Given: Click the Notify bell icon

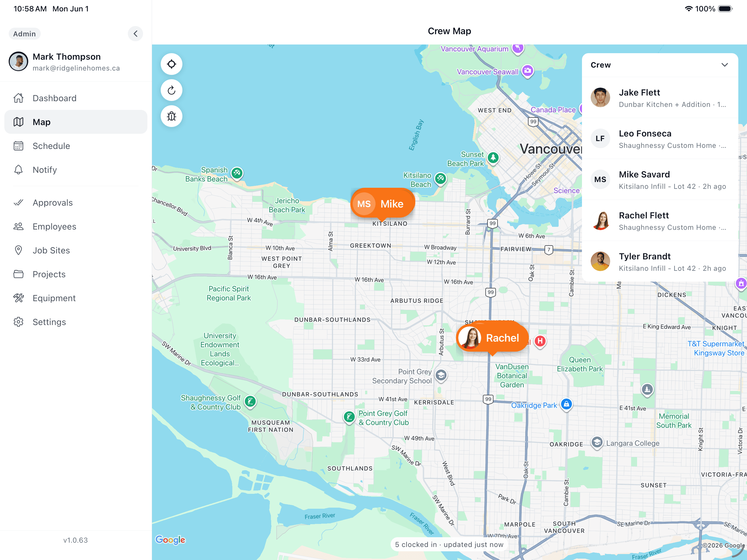Looking at the screenshot, I should (18, 170).
